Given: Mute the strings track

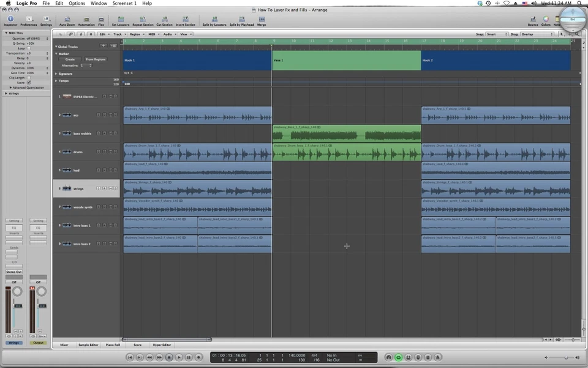Looking at the screenshot, I should pyautogui.click(x=111, y=189).
